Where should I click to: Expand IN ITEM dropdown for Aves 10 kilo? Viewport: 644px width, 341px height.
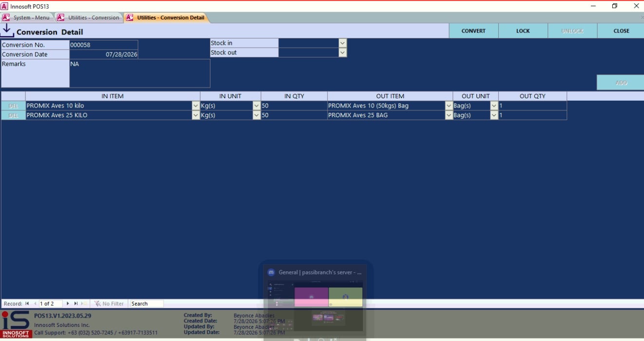click(196, 106)
